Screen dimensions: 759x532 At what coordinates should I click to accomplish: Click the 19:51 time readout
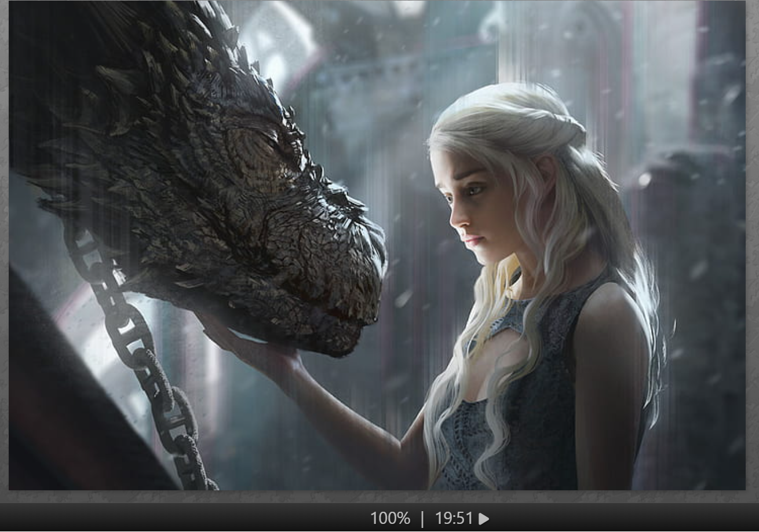pos(454,519)
